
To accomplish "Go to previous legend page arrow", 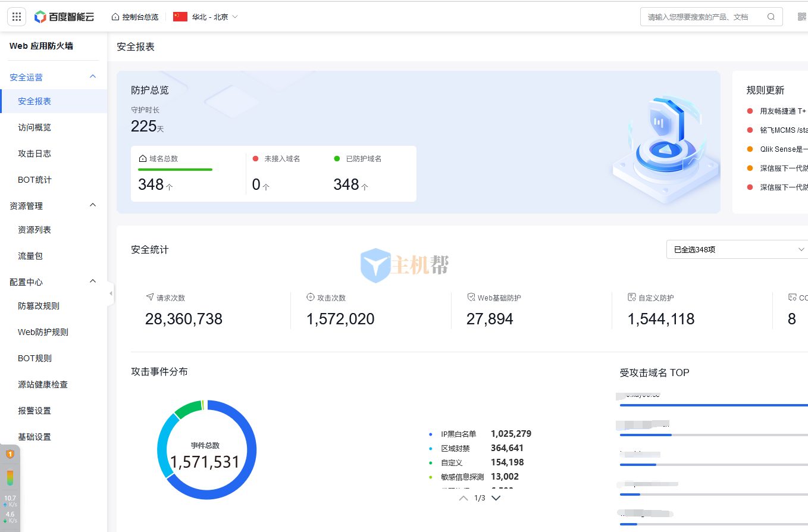I will 463,498.
